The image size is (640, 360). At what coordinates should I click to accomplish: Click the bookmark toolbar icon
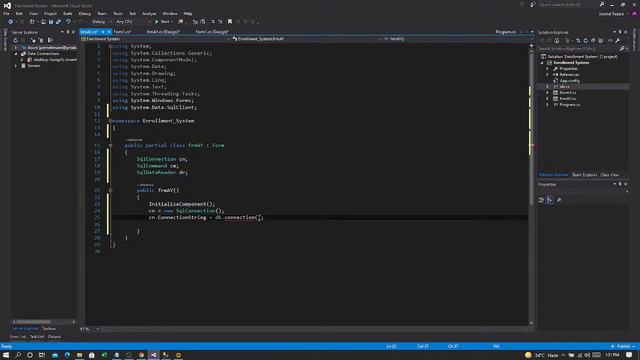tap(230, 22)
